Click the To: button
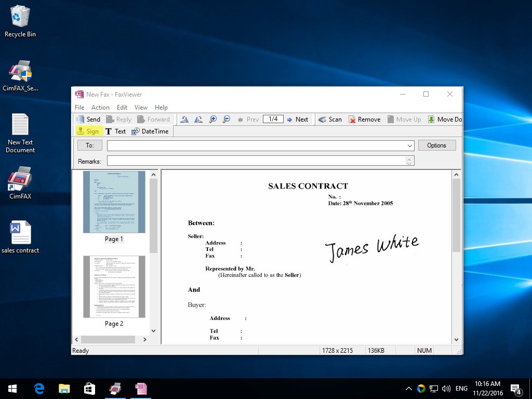Screen dimensions: 532x399 90,145
